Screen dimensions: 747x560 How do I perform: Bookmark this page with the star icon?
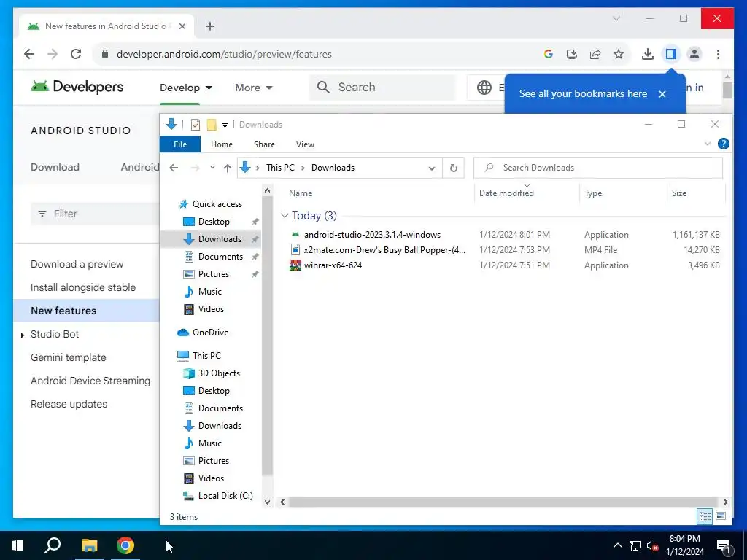(x=619, y=54)
